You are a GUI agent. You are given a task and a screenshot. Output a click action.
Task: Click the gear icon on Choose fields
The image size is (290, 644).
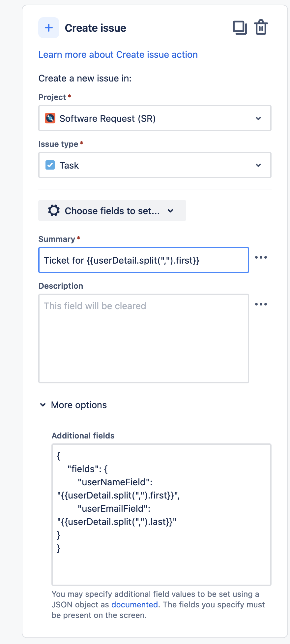coord(54,210)
